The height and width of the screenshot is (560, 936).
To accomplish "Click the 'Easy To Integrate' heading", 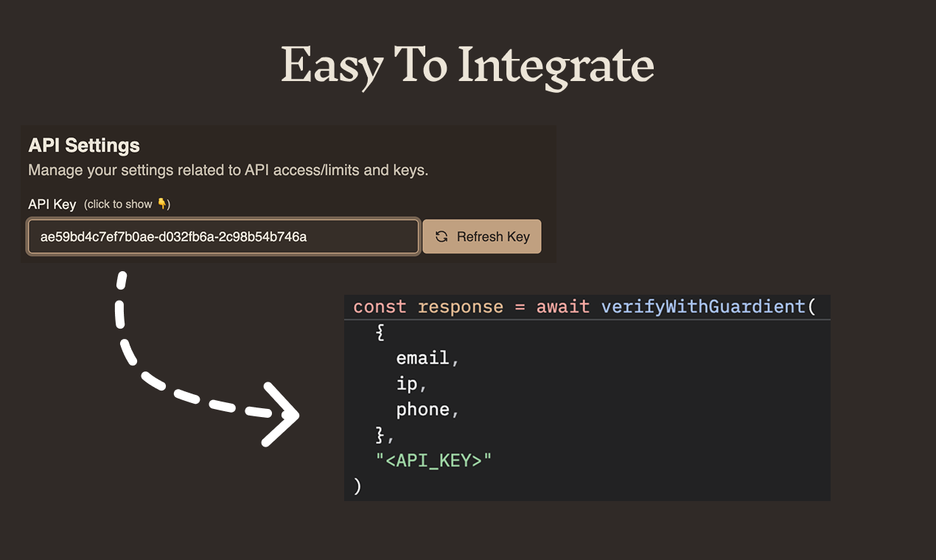I will pyautogui.click(x=467, y=66).
